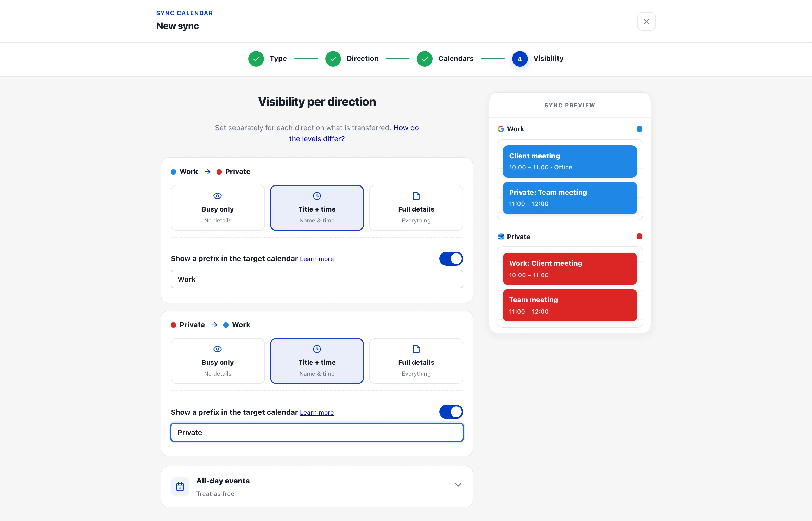This screenshot has height=521, width=812.
Task: Click Google icon beside Work in preview
Action: point(501,129)
